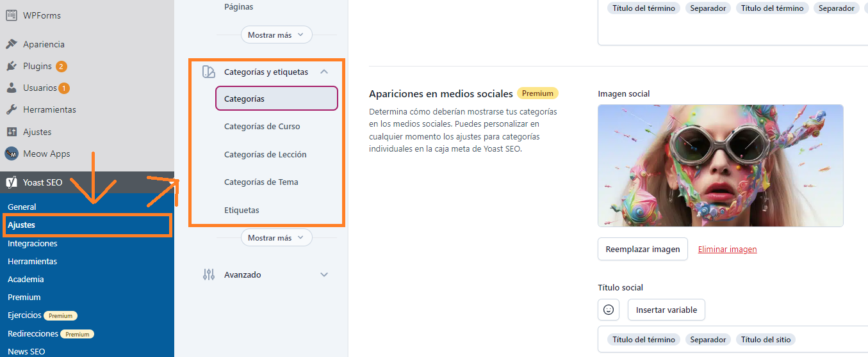This screenshot has height=357, width=868.
Task: Open the emoji picker for Título social
Action: click(x=609, y=310)
